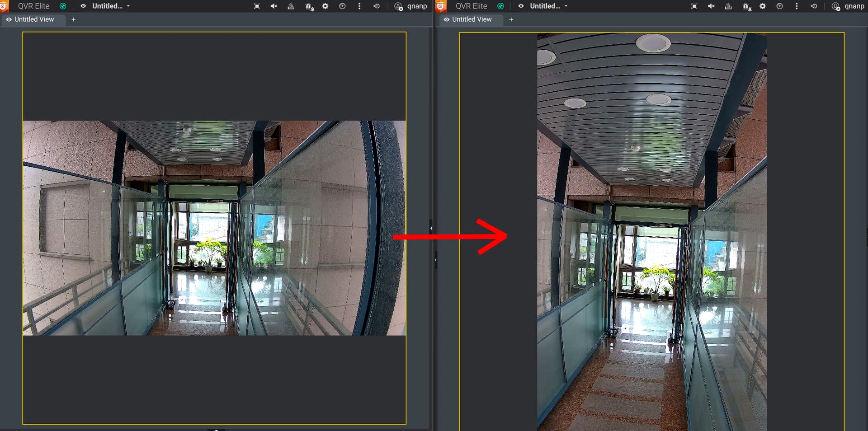
Task: Open three-dot more menu in left window
Action: pyautogui.click(x=359, y=6)
